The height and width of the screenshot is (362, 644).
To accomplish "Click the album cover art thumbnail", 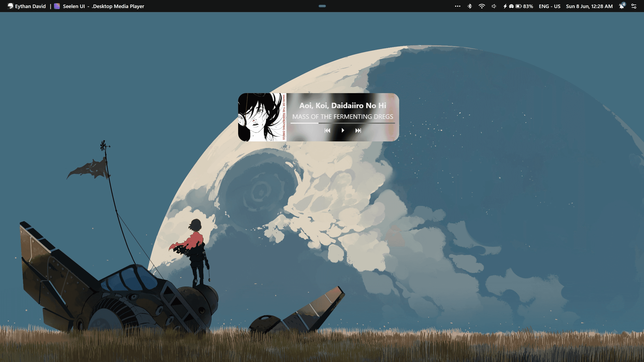I will [x=262, y=117].
